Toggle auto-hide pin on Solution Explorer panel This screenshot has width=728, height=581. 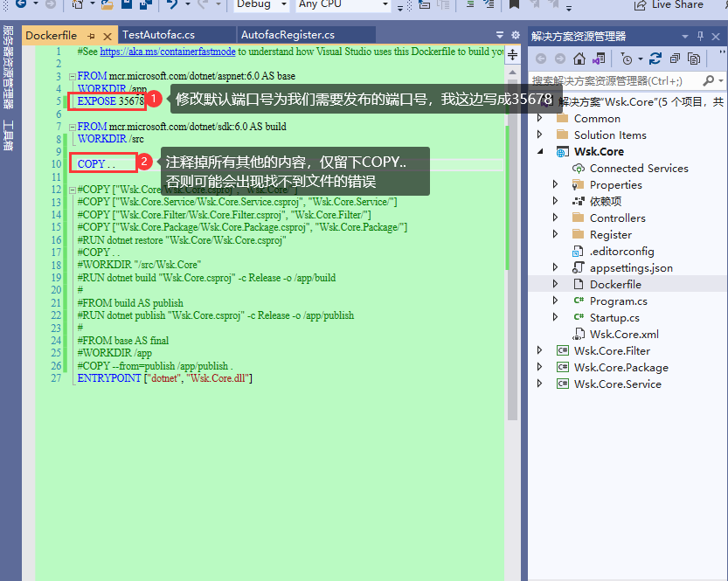(700, 36)
